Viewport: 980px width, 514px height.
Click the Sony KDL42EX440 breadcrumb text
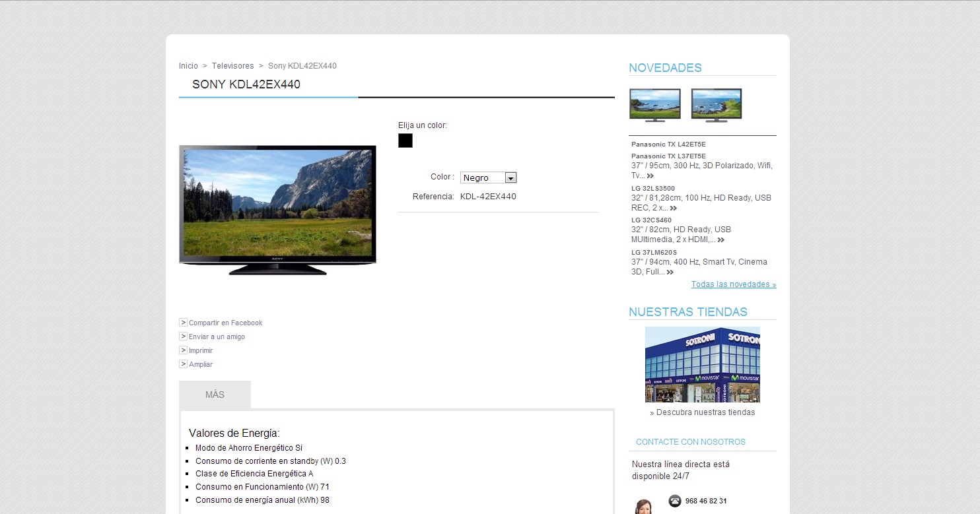click(302, 66)
